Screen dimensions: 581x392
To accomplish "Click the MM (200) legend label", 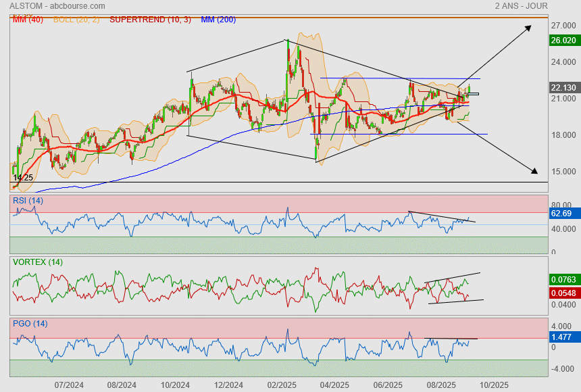I will tap(218, 20).
